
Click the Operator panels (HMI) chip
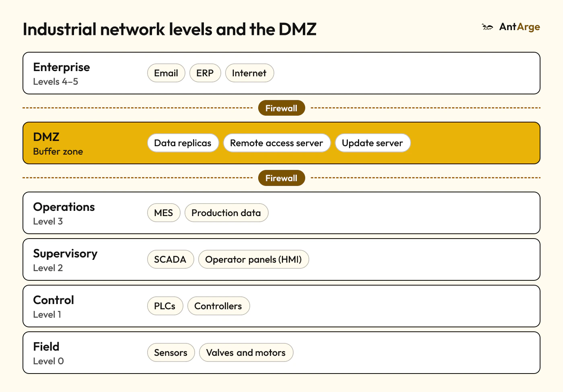254,259
